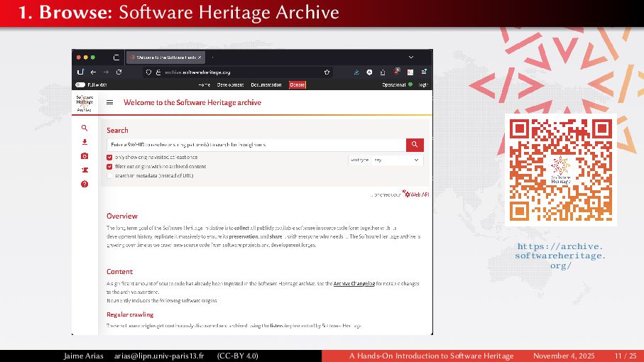Image resolution: width=644 pixels, height=362 pixels.
Task: Click the red Donate button
Action: click(298, 84)
